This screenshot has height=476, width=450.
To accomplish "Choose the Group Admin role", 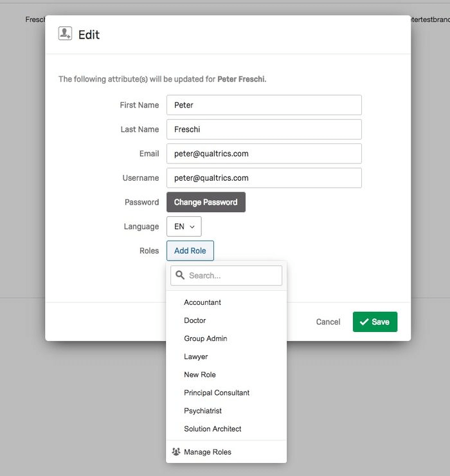I will pyautogui.click(x=226, y=338).
